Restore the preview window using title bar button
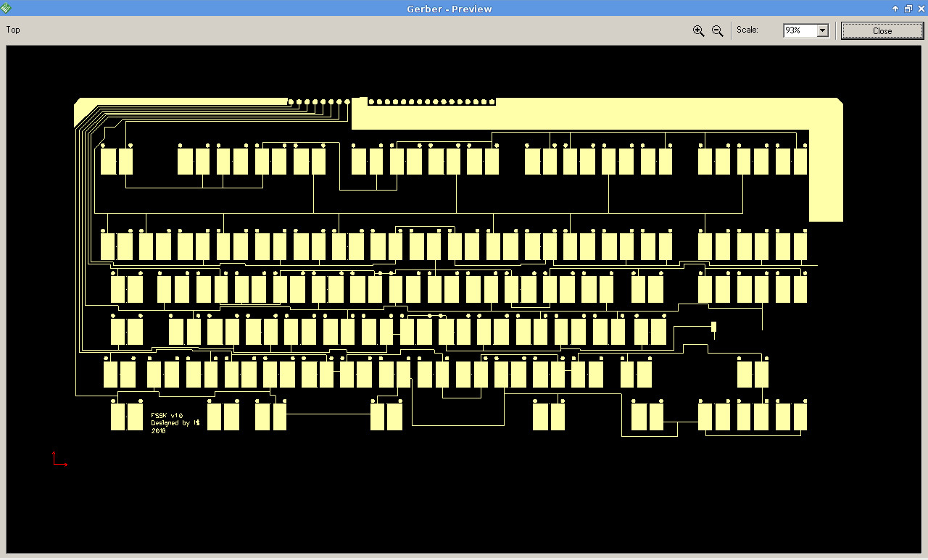 908,9
